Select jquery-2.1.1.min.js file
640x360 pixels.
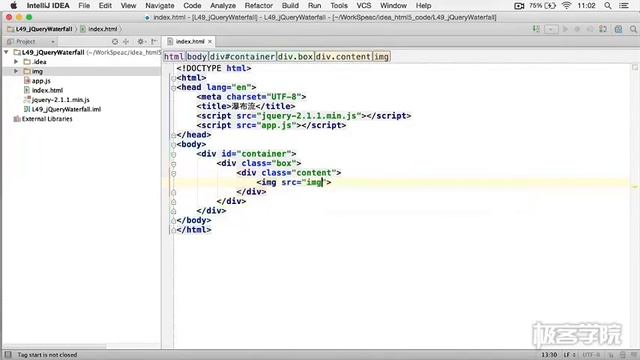click(57, 100)
